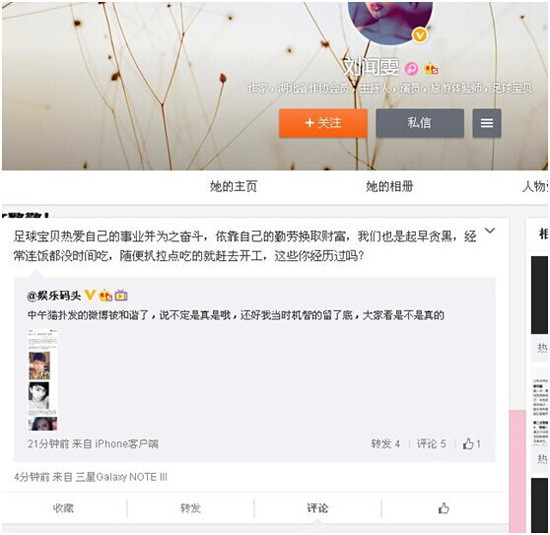Expand the post options chevron

490,230
